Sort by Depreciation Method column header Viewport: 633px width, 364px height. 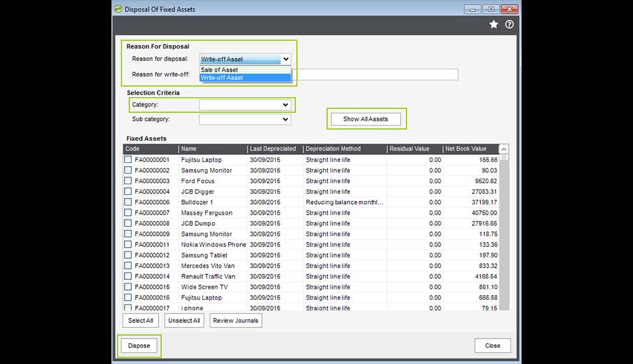point(345,149)
